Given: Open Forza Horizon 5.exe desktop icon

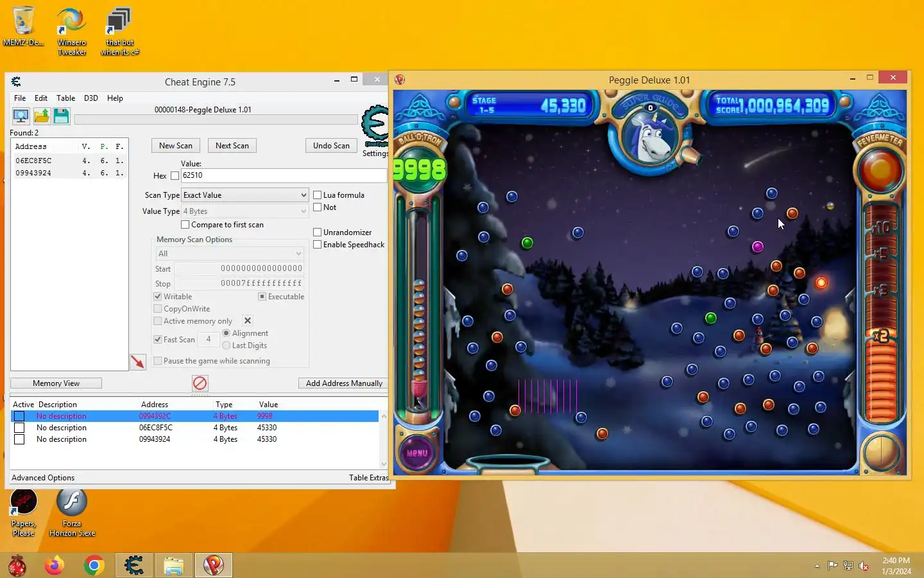Looking at the screenshot, I should [x=72, y=513].
